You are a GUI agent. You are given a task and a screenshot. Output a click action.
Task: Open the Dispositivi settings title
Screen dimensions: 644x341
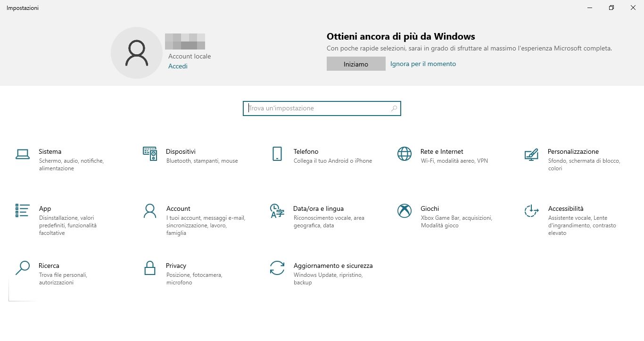(x=181, y=151)
